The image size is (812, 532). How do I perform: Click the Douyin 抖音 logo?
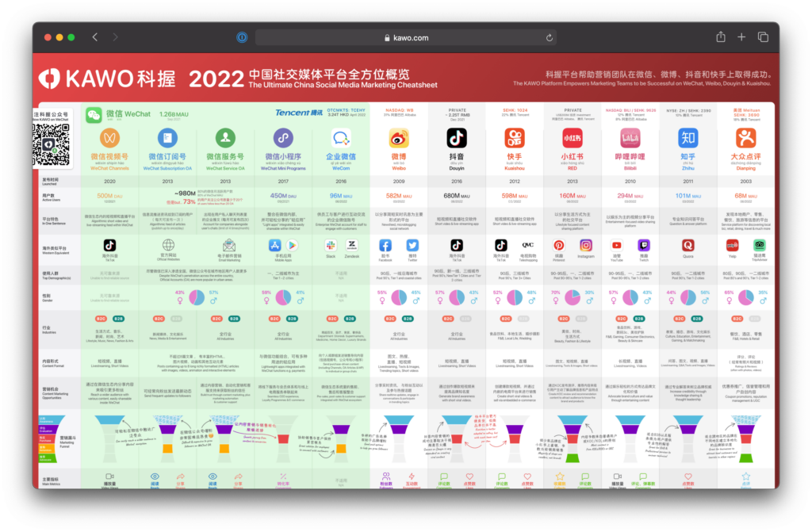[456, 138]
